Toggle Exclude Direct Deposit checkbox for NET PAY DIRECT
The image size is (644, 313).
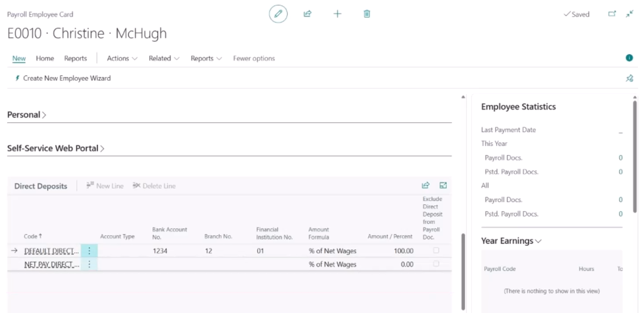[436, 264]
